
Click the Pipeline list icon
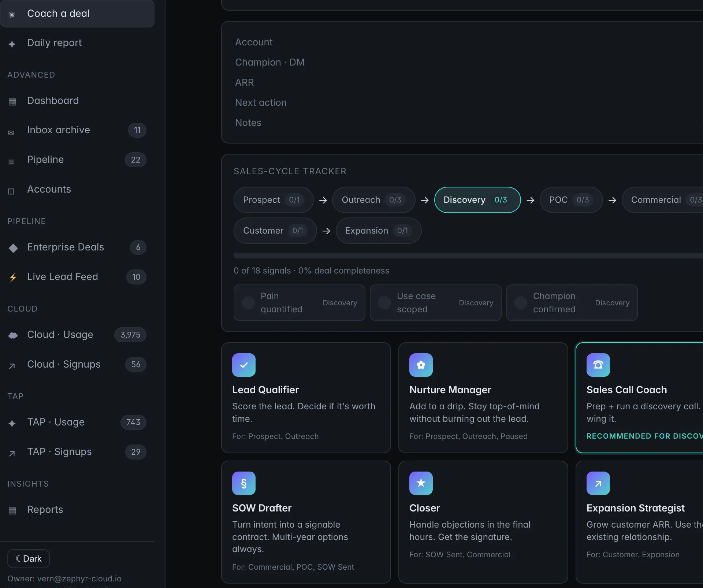click(x=11, y=161)
